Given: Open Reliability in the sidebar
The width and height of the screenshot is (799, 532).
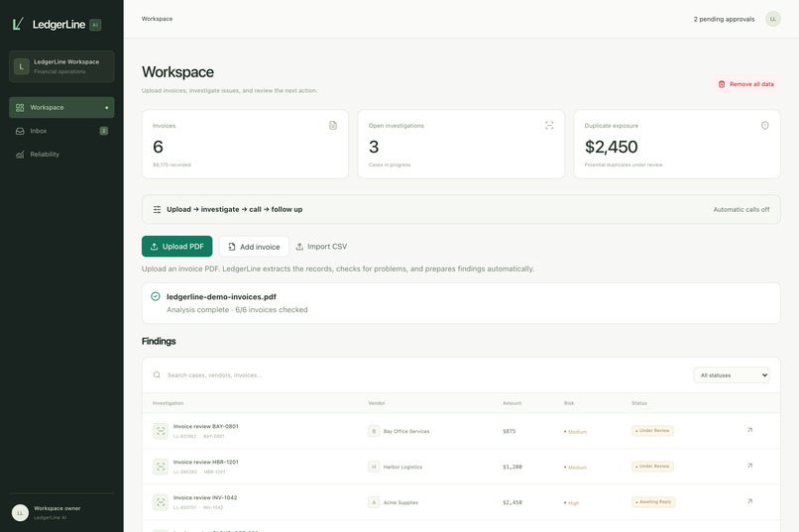Looking at the screenshot, I should coord(61,155).
